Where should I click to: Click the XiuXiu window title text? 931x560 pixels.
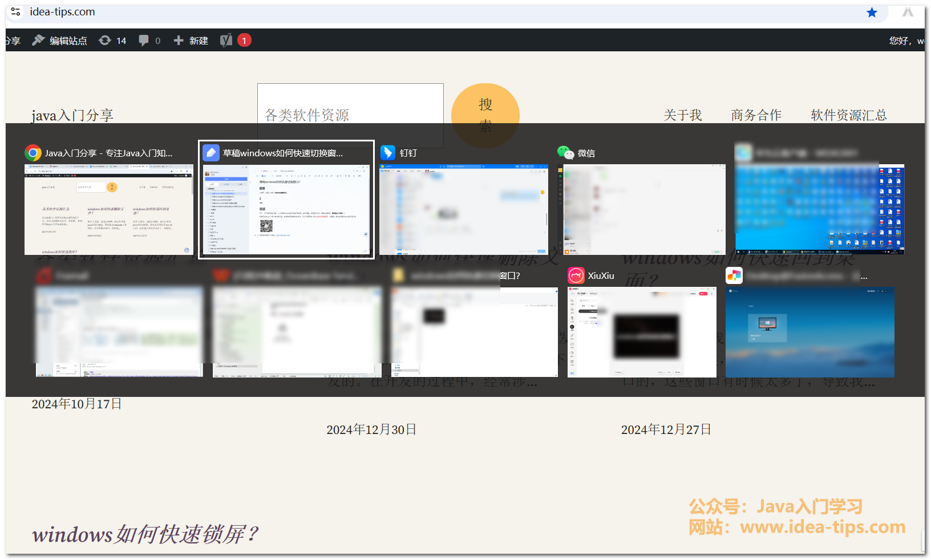601,275
